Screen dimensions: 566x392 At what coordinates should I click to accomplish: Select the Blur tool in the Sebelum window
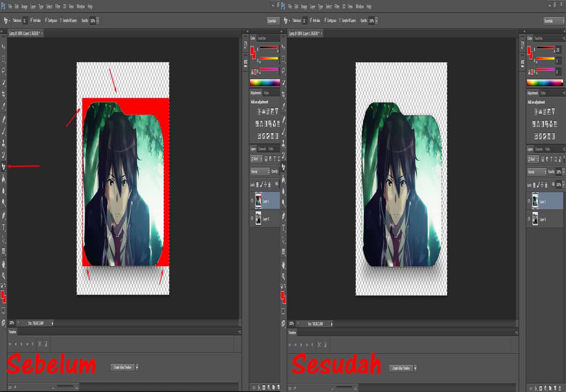[3, 190]
